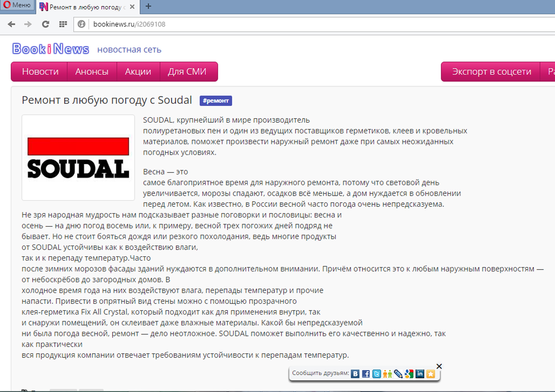Share via LiveJournal pencil icon
The height and width of the screenshot is (392, 555).
[398, 374]
